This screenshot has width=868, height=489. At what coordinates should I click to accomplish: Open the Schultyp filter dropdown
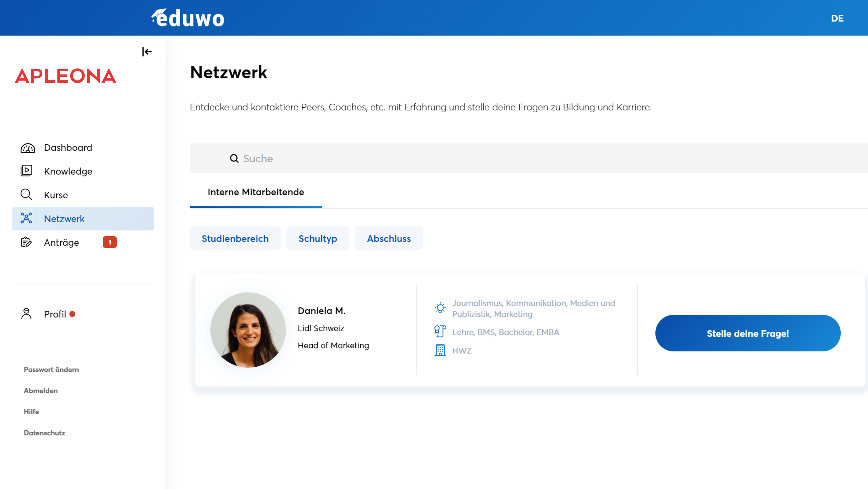tap(317, 238)
